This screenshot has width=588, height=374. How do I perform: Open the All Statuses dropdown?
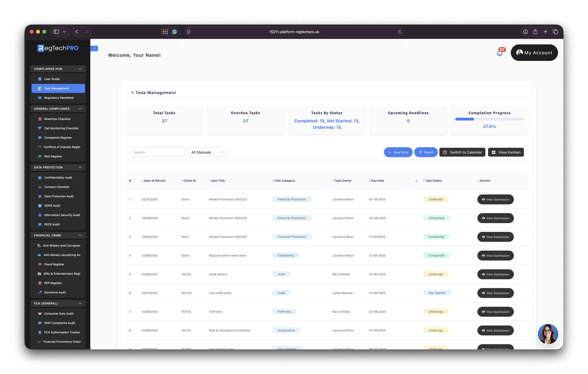click(207, 152)
